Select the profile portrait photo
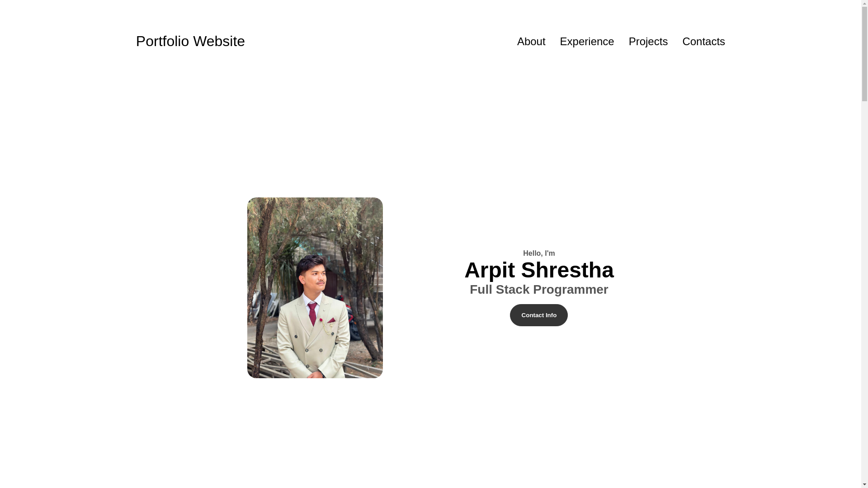The width and height of the screenshot is (868, 488). pyautogui.click(x=315, y=288)
